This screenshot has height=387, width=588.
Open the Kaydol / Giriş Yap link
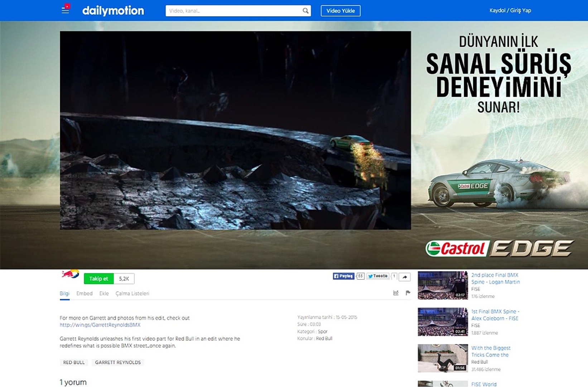[510, 10]
